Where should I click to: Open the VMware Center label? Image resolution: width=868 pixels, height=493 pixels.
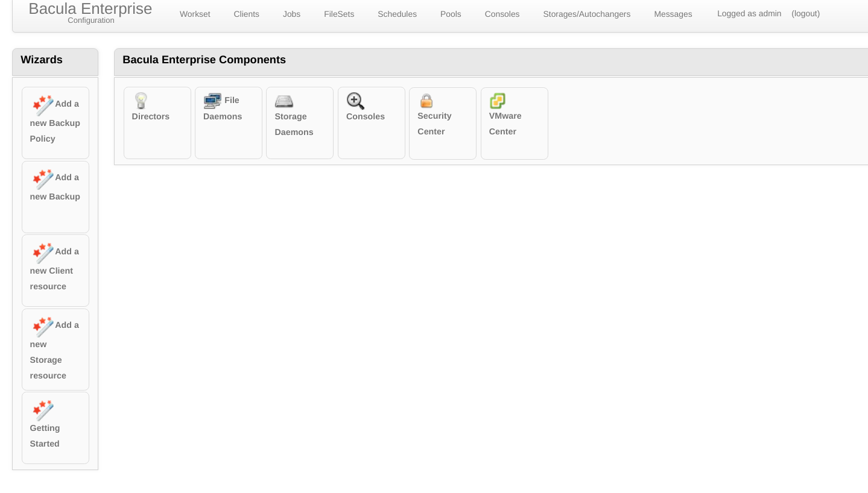coord(505,124)
